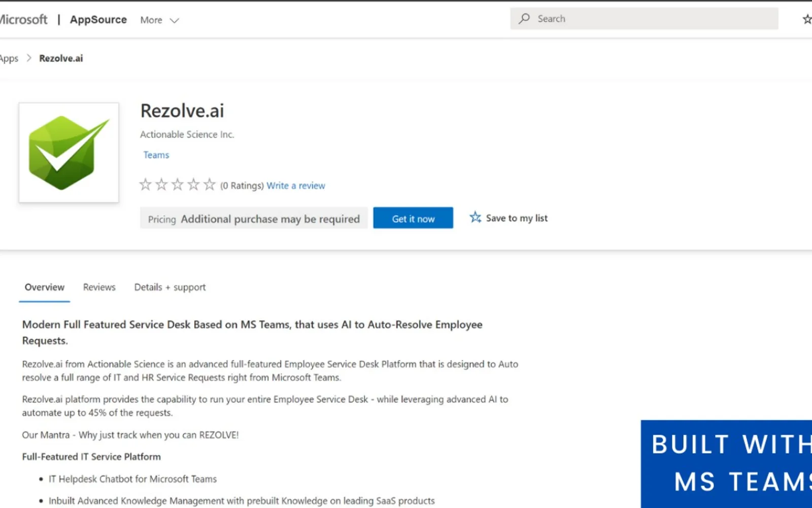812x508 pixels.
Task: Click the Save to my list label
Action: tap(517, 218)
